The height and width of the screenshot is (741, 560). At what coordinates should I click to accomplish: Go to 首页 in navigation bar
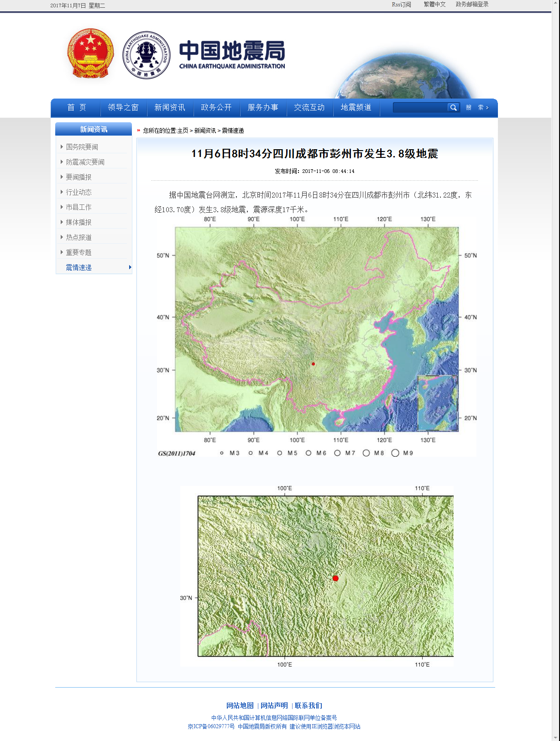pos(76,108)
